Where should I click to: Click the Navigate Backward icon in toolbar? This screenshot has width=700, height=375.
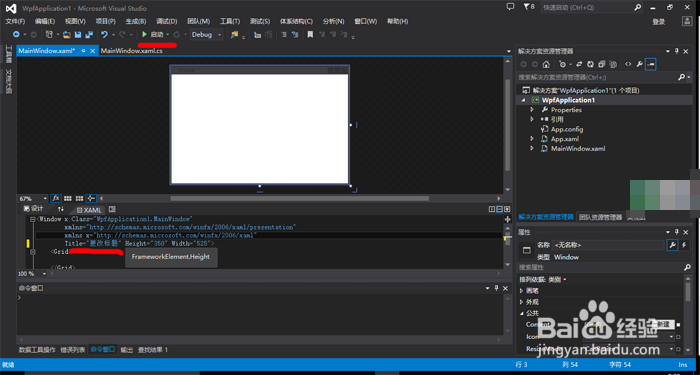(16, 34)
